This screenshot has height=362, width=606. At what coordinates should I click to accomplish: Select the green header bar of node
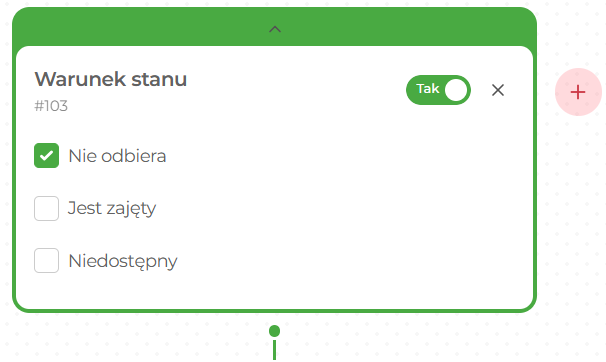click(274, 27)
